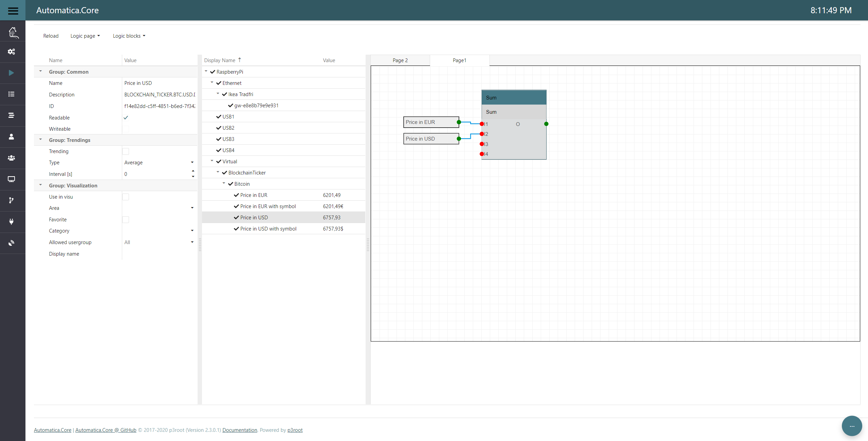The height and width of the screenshot is (441, 868).
Task: Switch to the Page 2 tab
Action: [400, 60]
